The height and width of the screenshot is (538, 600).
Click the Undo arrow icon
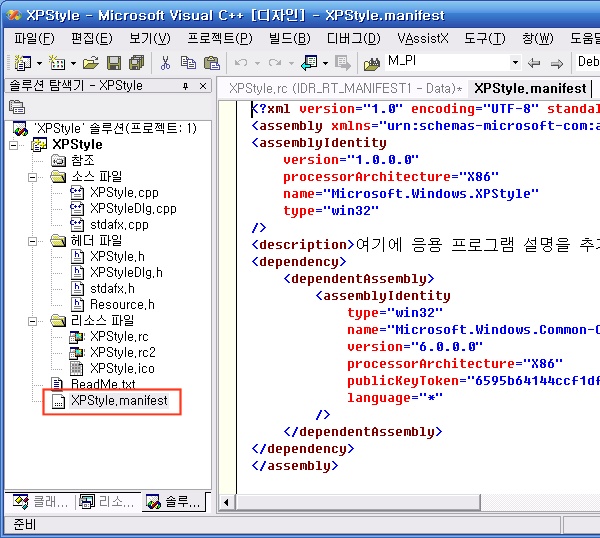pyautogui.click(x=241, y=63)
